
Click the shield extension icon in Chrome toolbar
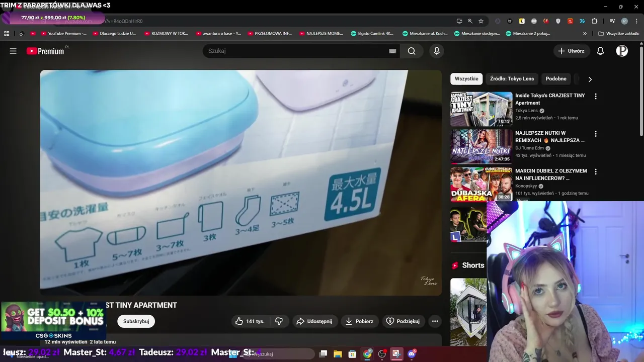pyautogui.click(x=558, y=21)
